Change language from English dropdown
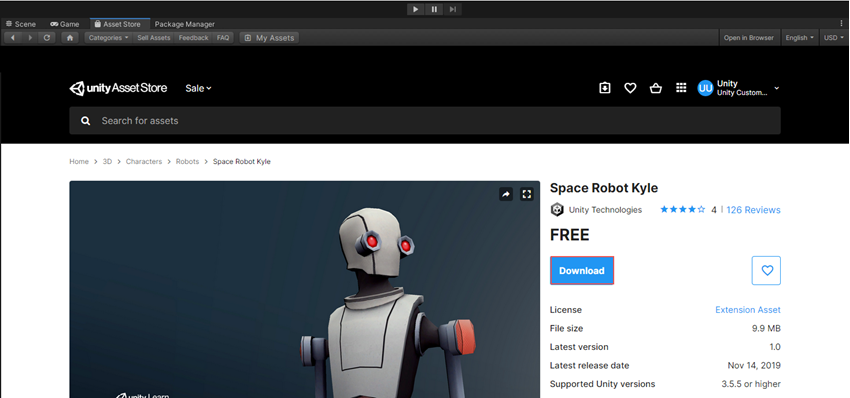Screen dimensions: 850x398 (x=800, y=38)
